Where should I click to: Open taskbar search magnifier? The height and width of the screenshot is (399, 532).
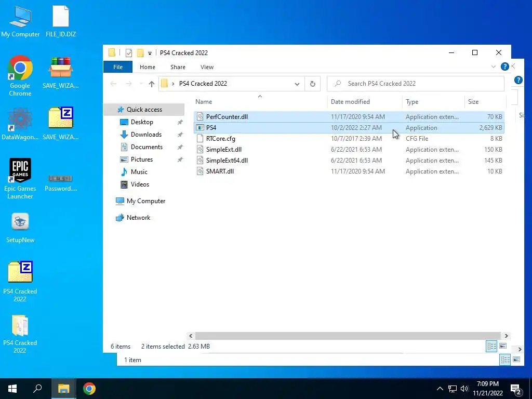(x=37, y=389)
